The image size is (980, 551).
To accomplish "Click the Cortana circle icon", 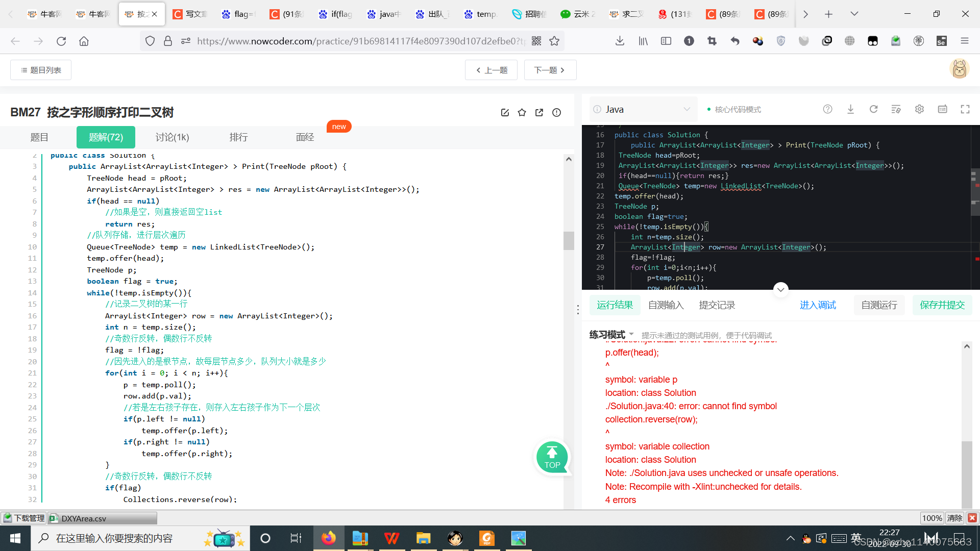I will pos(265,538).
